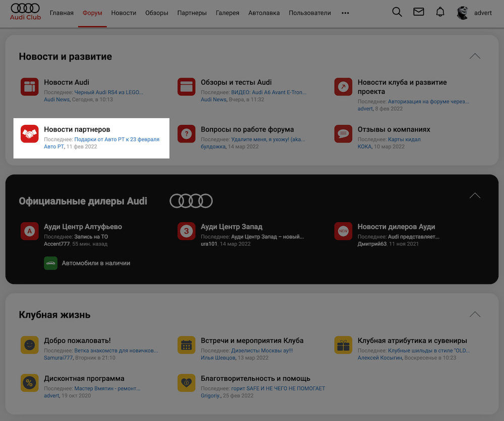This screenshot has width=504, height=421.
Task: Open the Добро пожаловать! forum
Action: pyautogui.click(x=77, y=340)
